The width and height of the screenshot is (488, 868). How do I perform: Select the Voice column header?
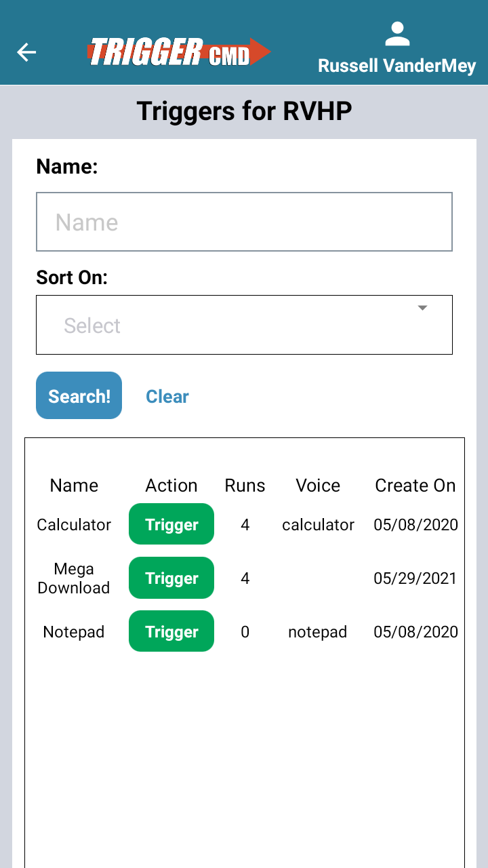click(317, 486)
